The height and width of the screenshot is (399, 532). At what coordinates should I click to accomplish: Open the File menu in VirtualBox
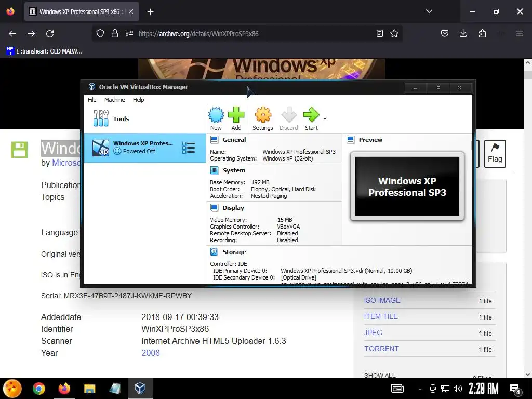[92, 100]
